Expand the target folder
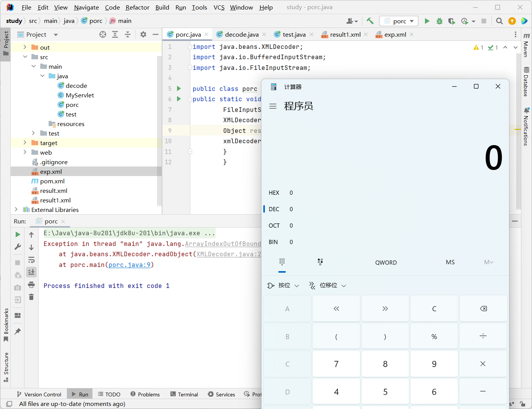This screenshot has width=532, height=409. click(25, 142)
